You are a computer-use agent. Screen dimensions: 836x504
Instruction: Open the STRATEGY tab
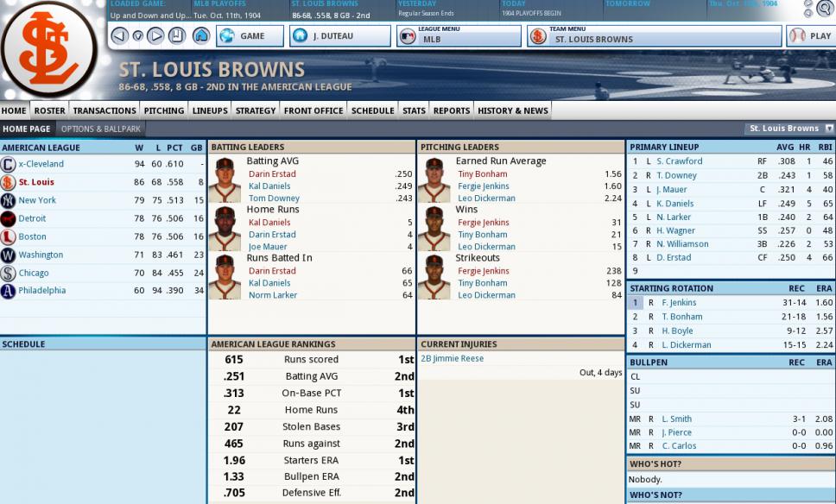click(256, 110)
